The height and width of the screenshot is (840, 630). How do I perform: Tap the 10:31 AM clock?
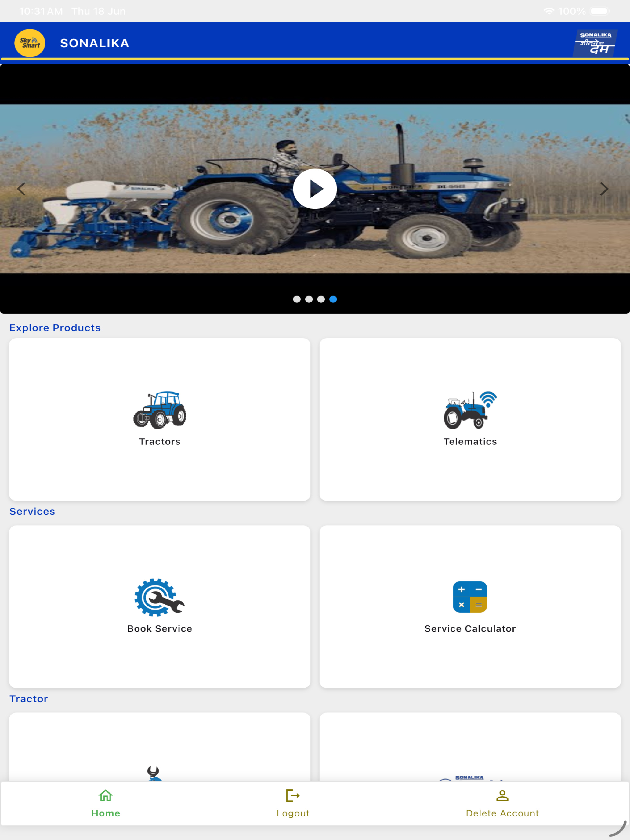[x=41, y=11]
